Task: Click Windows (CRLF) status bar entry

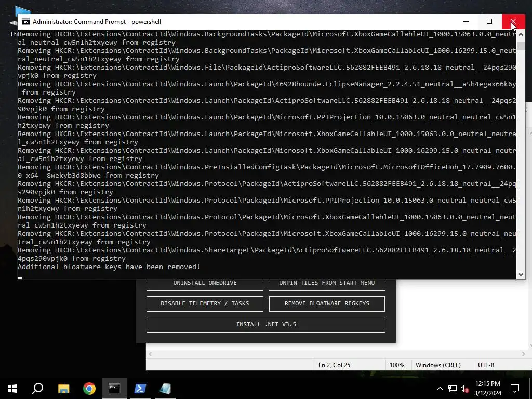Action: point(438,365)
